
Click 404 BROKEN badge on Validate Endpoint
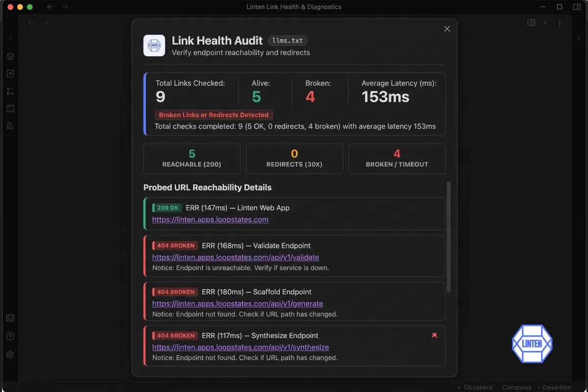click(x=175, y=245)
